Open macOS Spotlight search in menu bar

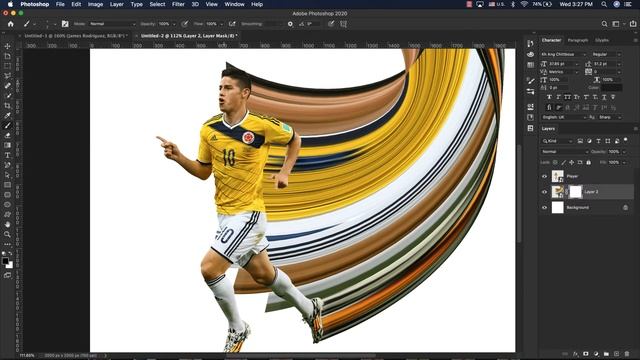[x=604, y=4]
